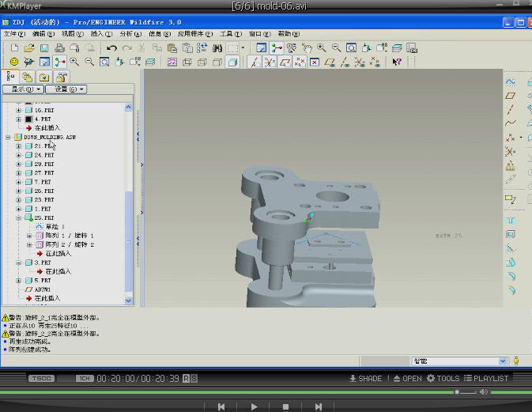
Task: Toggle shaded display mode
Action: 232,62
